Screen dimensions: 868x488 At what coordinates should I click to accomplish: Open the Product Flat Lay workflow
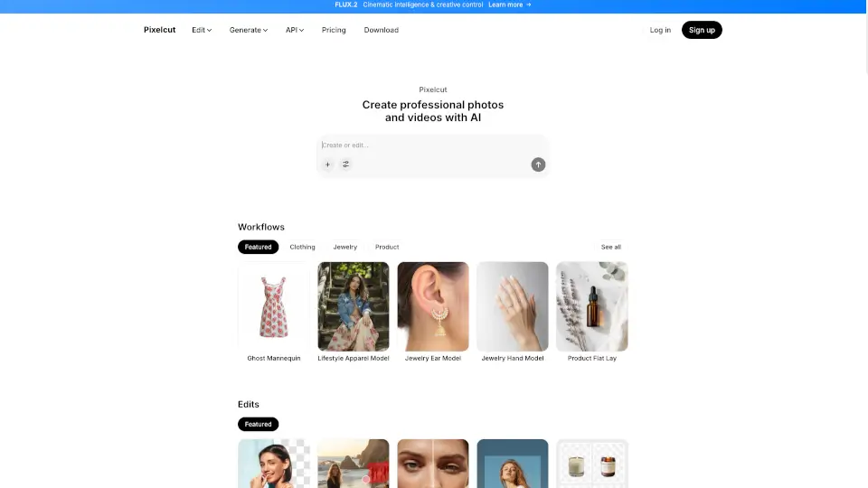click(591, 306)
